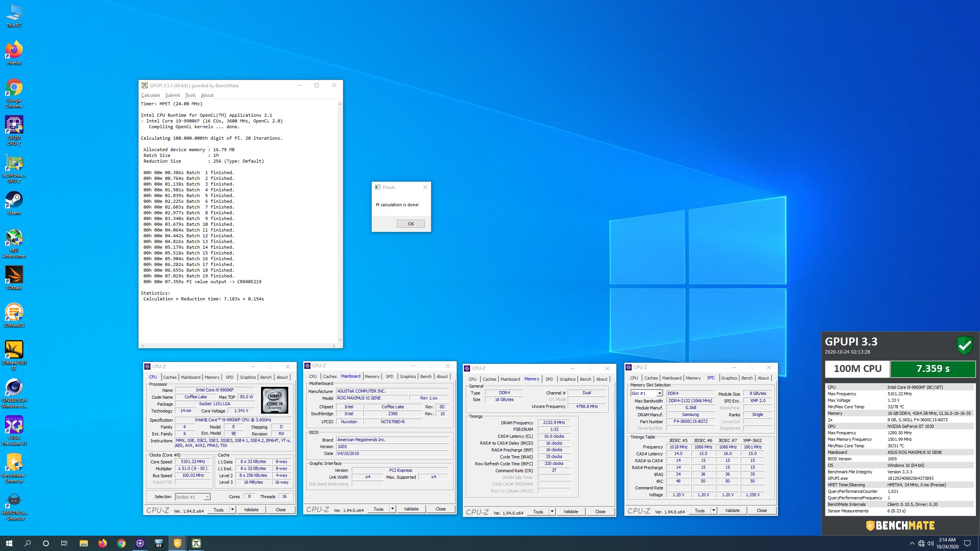Open This PC desktop icon

click(x=14, y=16)
